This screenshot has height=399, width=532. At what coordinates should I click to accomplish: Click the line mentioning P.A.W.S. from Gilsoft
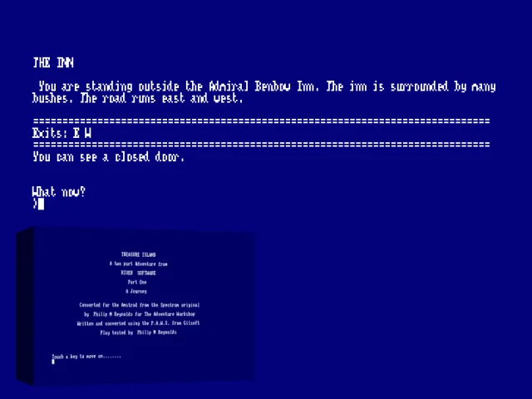(139, 323)
